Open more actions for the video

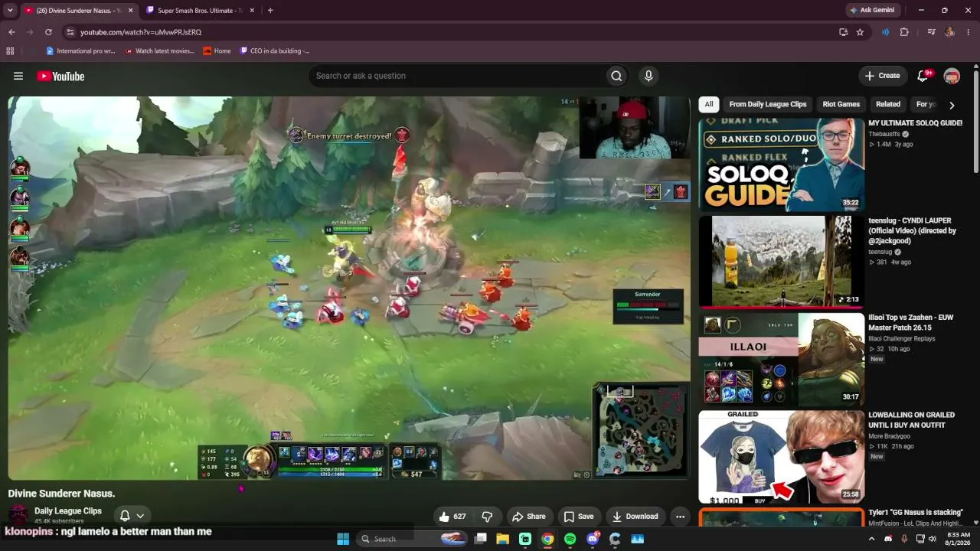tap(680, 517)
